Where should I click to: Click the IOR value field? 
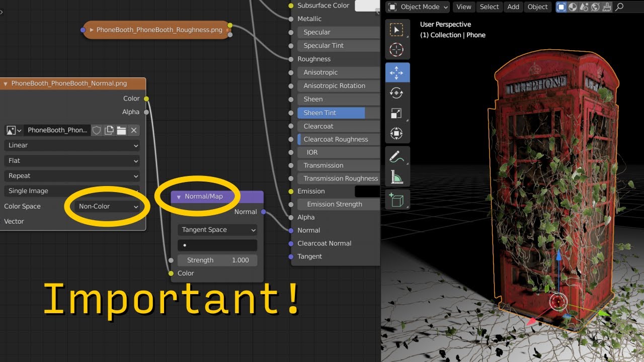click(339, 152)
